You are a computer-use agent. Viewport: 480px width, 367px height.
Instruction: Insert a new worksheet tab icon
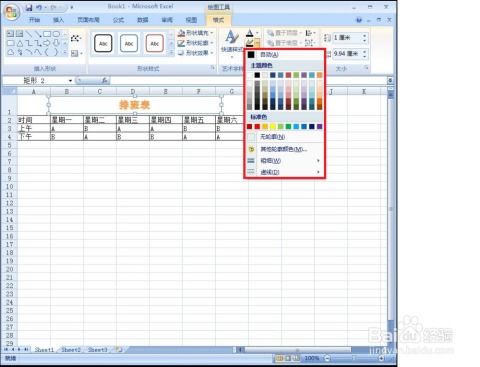coord(119,350)
